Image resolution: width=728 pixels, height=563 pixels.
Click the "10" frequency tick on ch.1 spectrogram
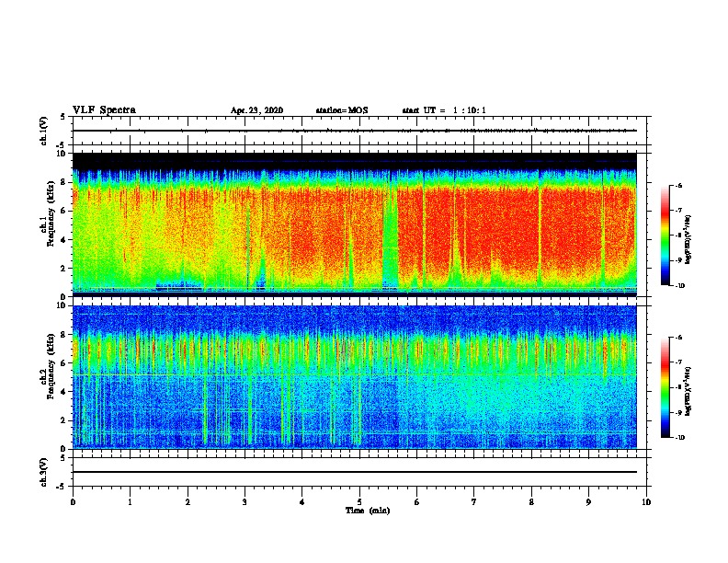point(62,154)
